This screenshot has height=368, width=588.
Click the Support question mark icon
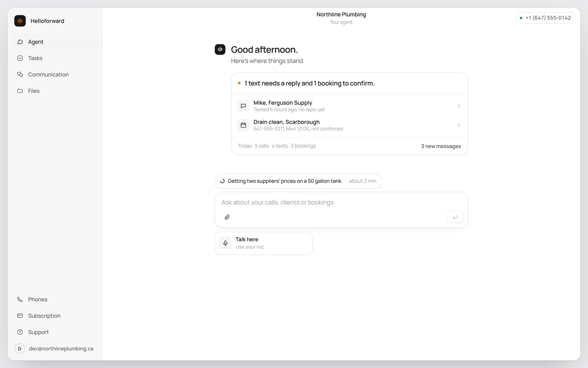(x=20, y=332)
